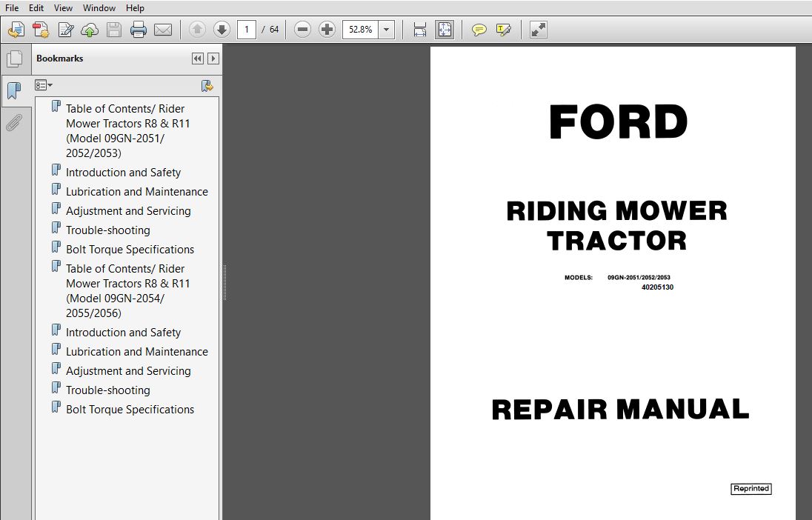812x520 pixels.
Task: Click the Create PDF toolbar icon
Action: pos(16,30)
